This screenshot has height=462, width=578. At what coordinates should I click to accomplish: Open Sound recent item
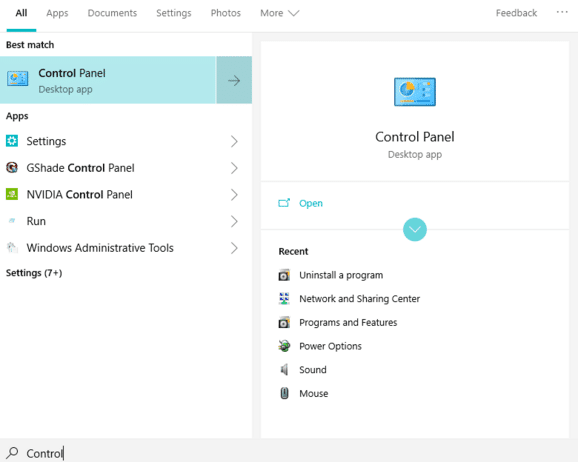click(313, 369)
